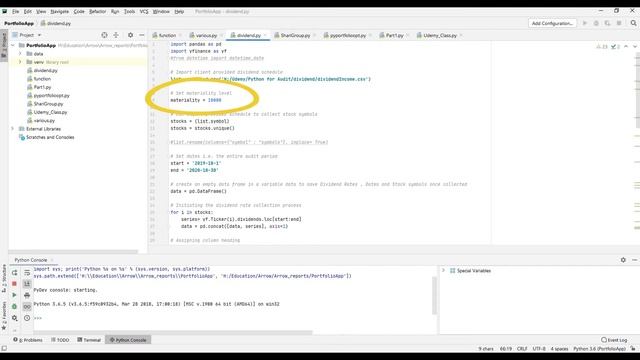This screenshot has width=640, height=360.
Task: Expand External Libraries node
Action: point(13,129)
